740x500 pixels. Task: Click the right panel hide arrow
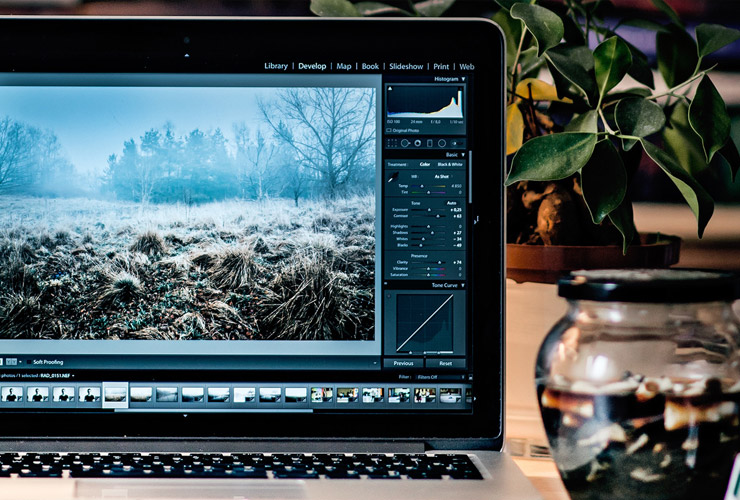tap(476, 220)
